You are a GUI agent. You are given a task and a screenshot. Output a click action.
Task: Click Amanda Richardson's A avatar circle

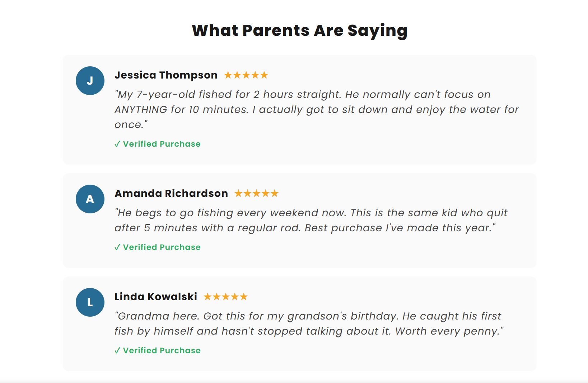tap(90, 199)
